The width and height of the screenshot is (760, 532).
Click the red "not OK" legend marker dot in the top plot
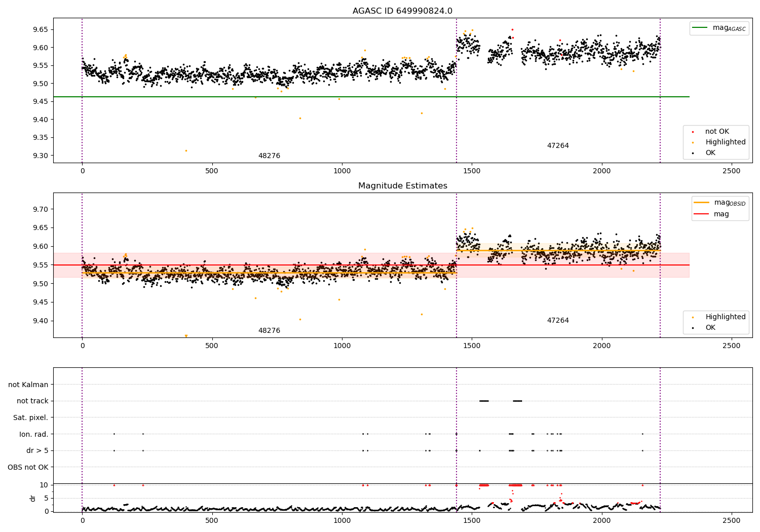tap(693, 132)
